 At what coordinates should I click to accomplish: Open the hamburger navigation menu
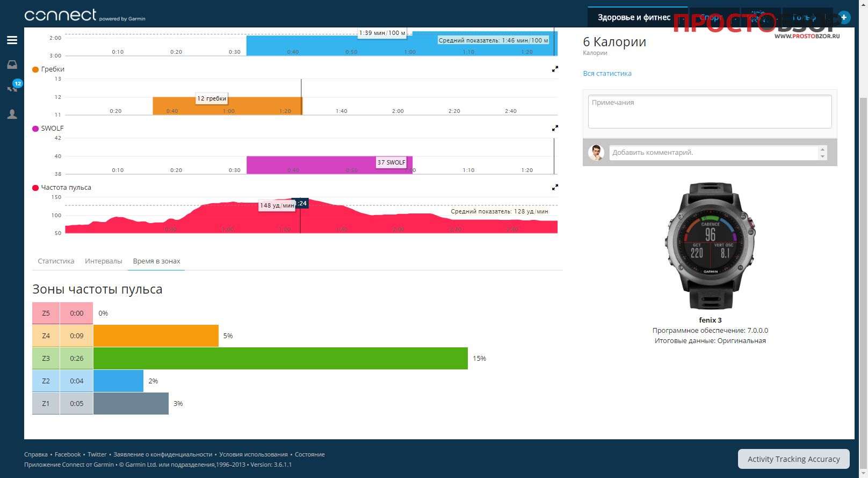click(12, 40)
